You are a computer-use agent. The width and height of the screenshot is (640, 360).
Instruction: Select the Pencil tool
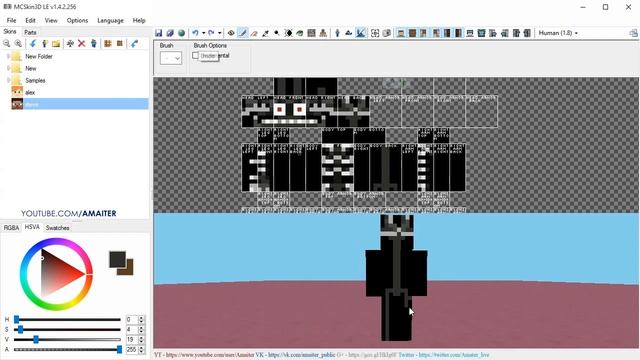click(x=242, y=33)
